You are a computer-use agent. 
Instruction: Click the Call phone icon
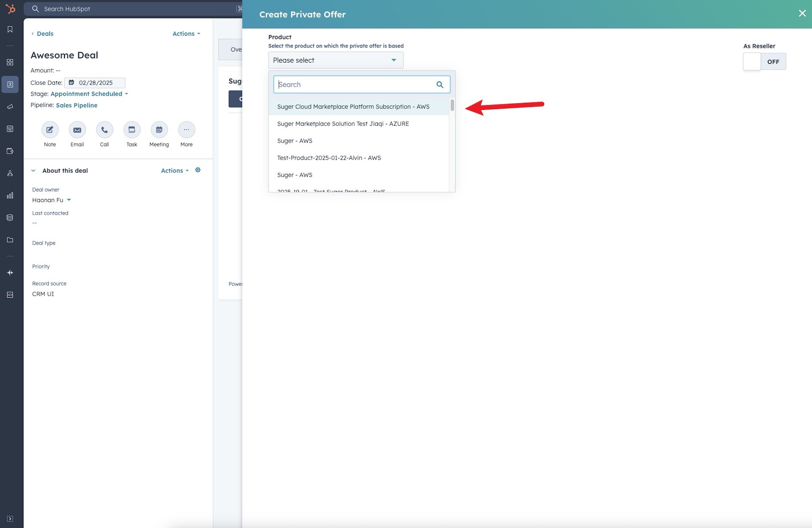(104, 130)
